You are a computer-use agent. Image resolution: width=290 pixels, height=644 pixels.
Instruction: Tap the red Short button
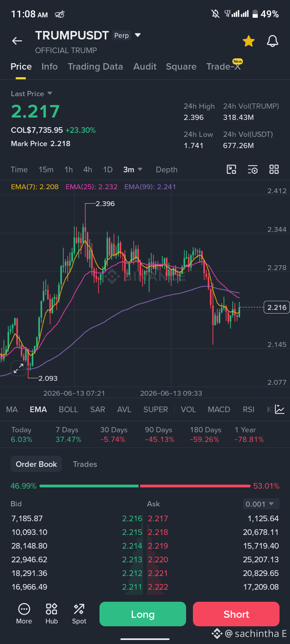236,614
